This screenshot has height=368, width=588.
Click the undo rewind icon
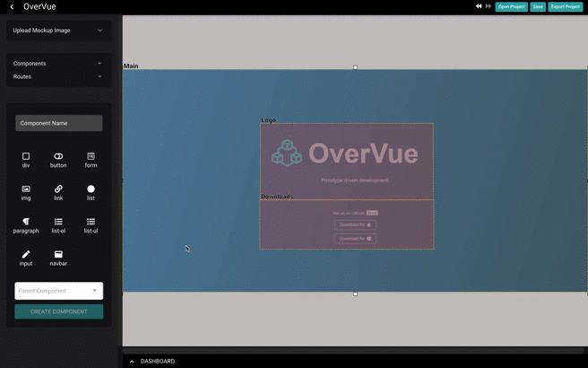point(479,6)
